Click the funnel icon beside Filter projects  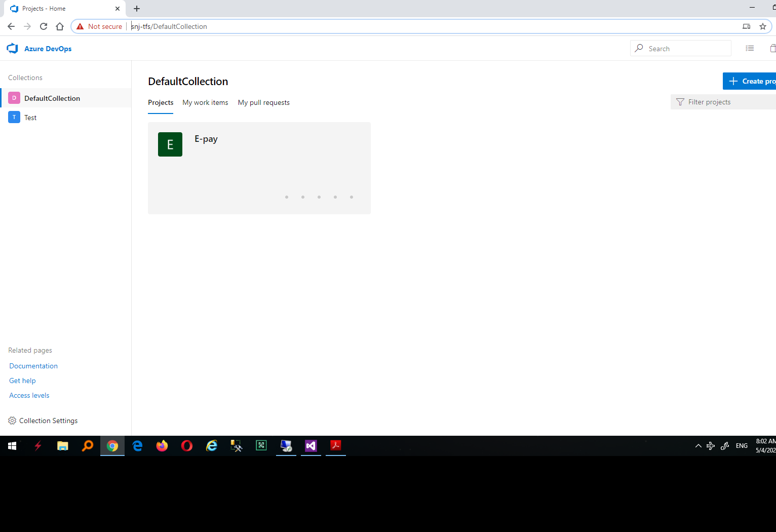[x=680, y=102]
